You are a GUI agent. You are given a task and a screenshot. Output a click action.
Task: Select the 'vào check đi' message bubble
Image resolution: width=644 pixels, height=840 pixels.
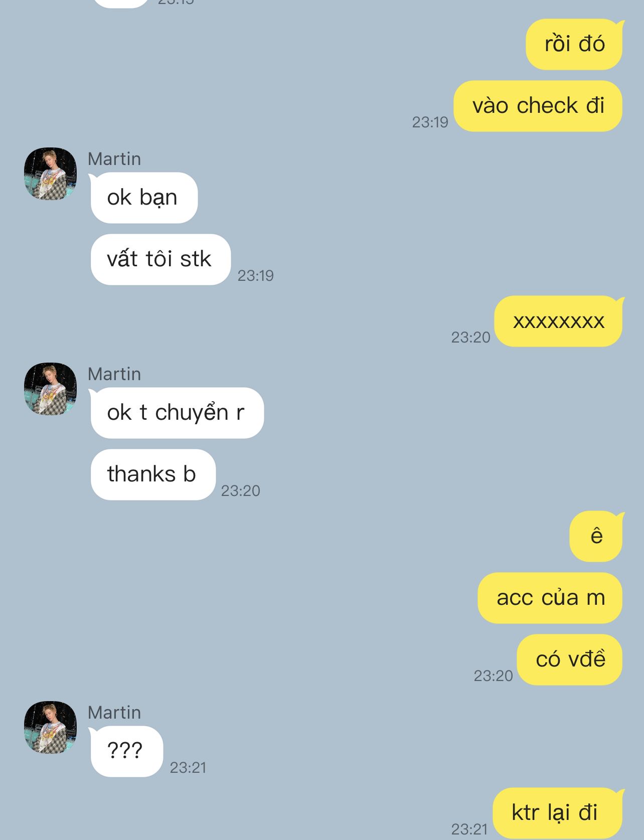[538, 106]
